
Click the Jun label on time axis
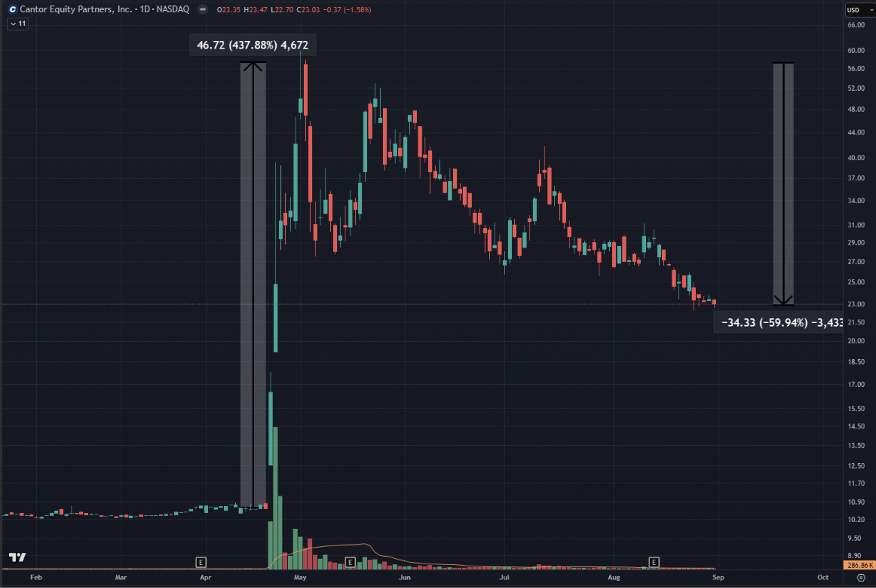coord(404,577)
